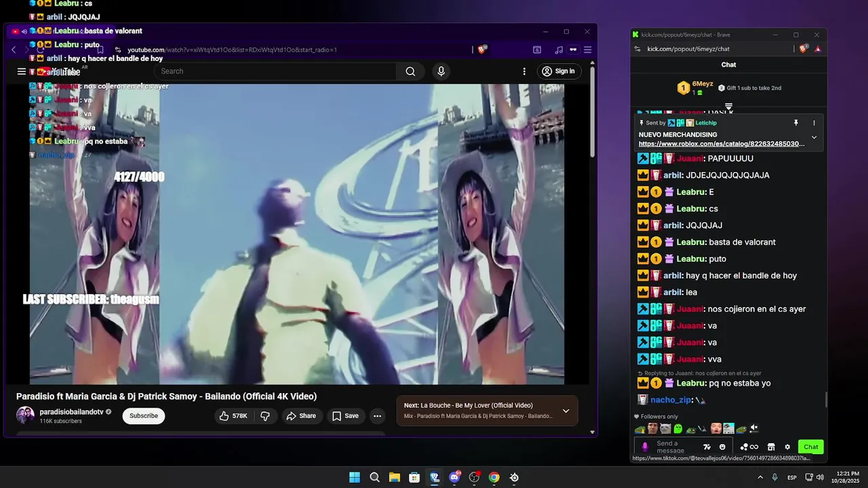This screenshot has height=488, width=868.
Task: Open Windows Start menu
Action: point(355,477)
